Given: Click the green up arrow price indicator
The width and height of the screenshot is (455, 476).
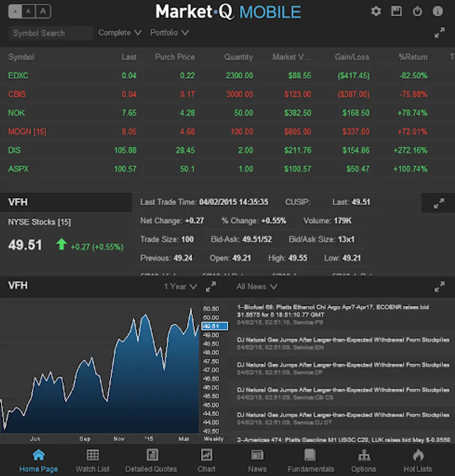Looking at the screenshot, I should pyautogui.click(x=62, y=244).
